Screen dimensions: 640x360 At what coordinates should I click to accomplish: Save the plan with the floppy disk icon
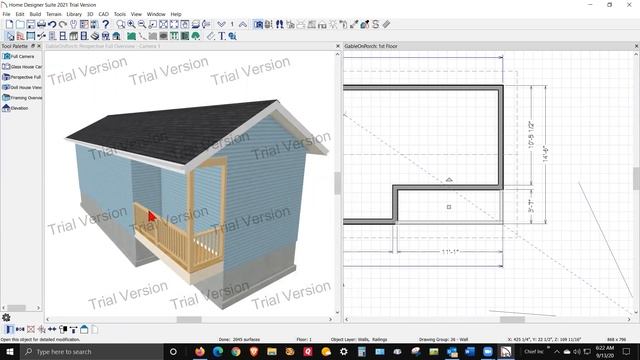coord(31,24)
